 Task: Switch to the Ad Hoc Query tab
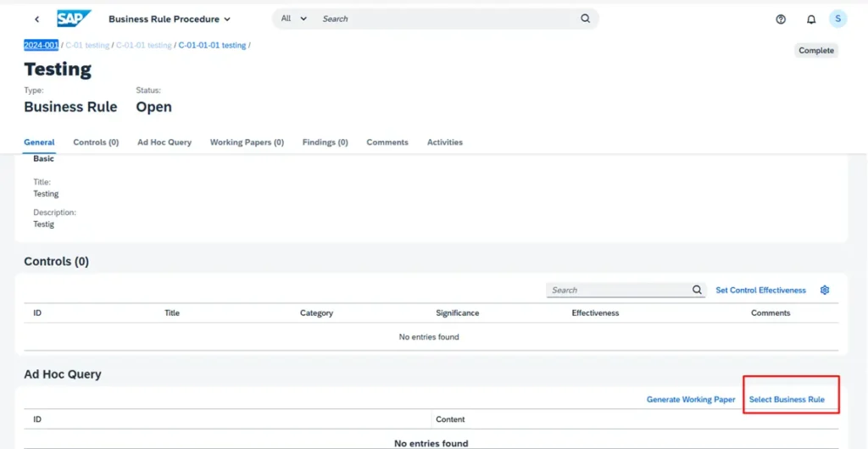[x=164, y=142]
